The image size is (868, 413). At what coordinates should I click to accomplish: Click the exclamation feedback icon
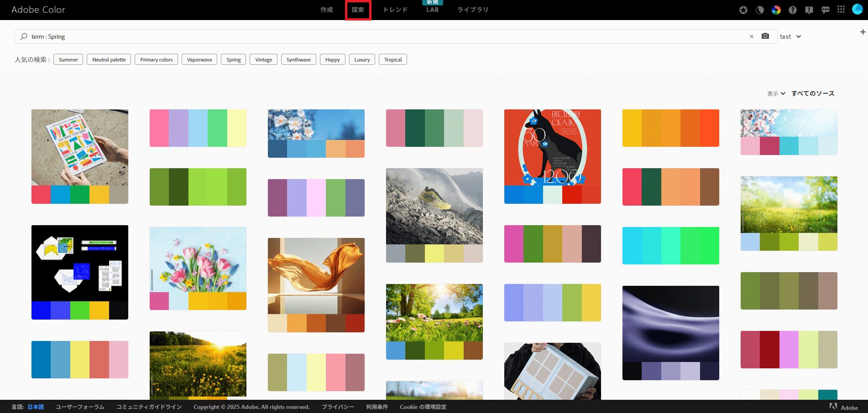[809, 10]
